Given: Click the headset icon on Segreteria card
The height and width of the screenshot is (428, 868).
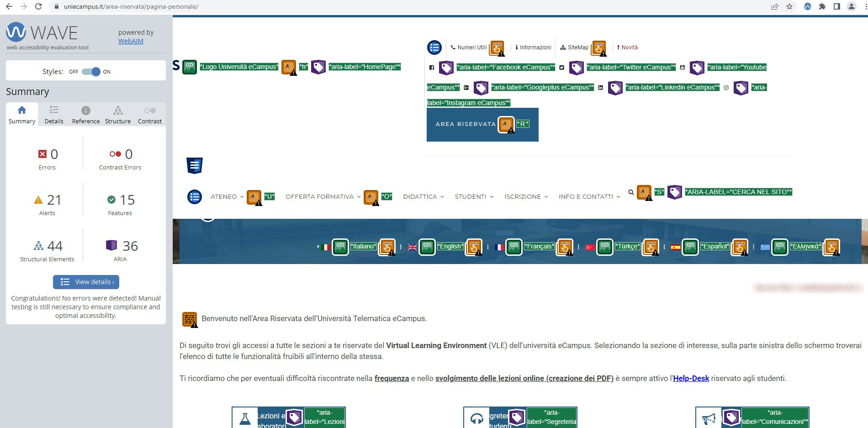Looking at the screenshot, I should (477, 419).
